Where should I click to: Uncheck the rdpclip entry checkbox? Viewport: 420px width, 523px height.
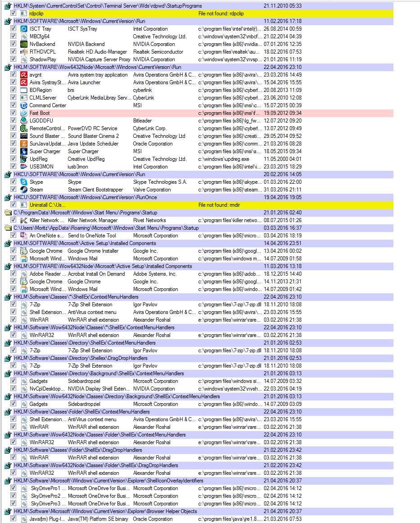click(x=14, y=14)
